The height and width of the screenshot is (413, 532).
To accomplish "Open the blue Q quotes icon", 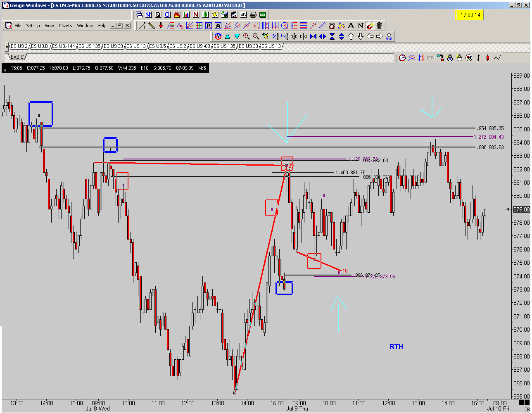I will (158, 14).
